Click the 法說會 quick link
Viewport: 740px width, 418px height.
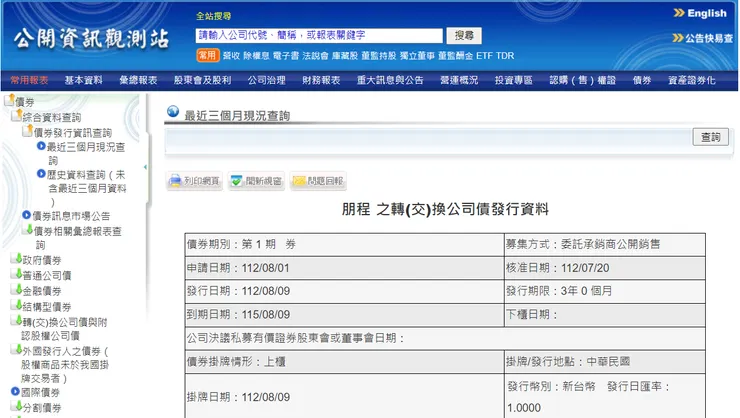point(315,56)
